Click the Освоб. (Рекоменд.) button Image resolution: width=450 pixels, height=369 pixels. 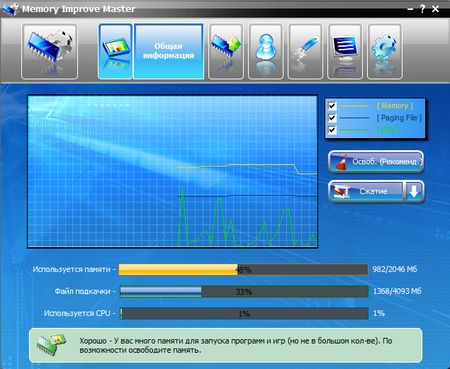376,162
